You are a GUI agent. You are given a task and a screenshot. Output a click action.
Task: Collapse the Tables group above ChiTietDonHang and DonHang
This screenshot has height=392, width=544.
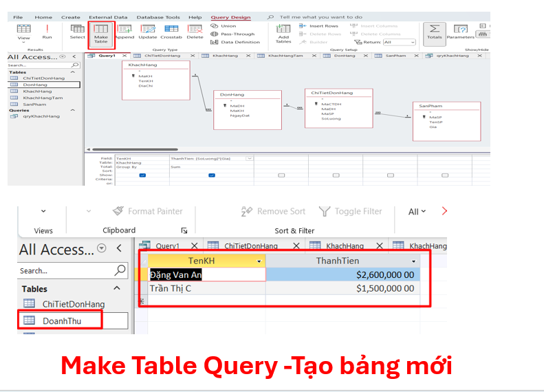(73, 72)
